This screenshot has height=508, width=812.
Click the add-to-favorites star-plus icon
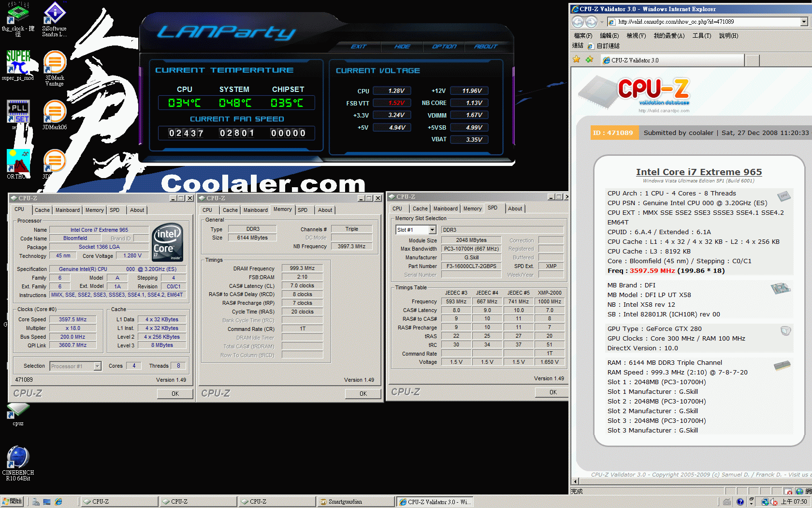pos(589,60)
